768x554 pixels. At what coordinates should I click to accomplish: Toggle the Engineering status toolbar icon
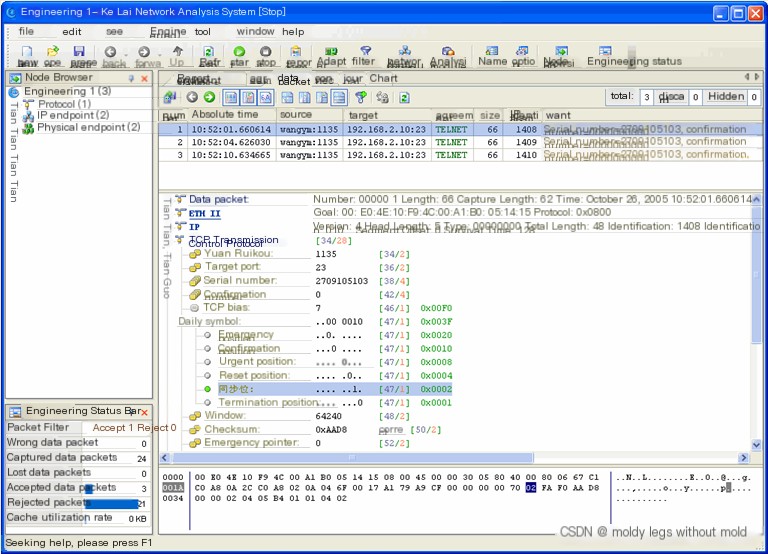click(x=605, y=50)
